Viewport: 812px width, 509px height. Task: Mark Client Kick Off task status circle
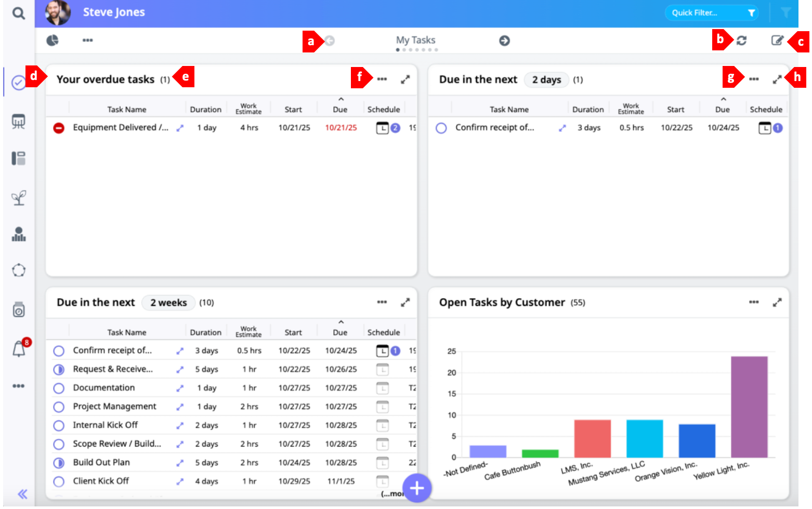(59, 482)
